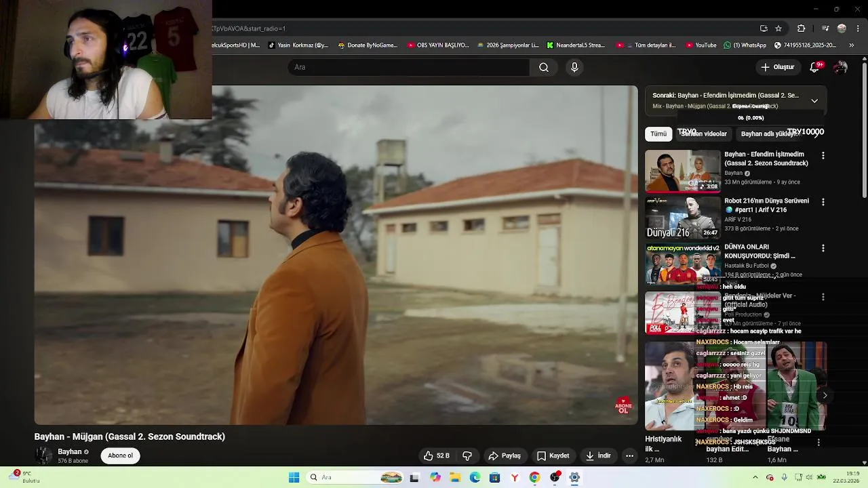Viewport: 868px width, 488px height.
Task: Select the Tümü filter chip
Action: [x=658, y=134]
